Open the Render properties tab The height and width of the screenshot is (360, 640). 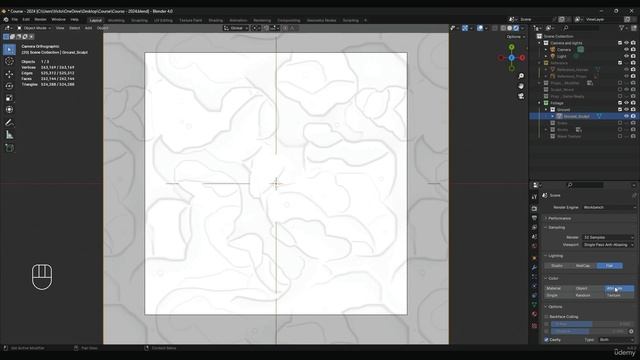534,209
